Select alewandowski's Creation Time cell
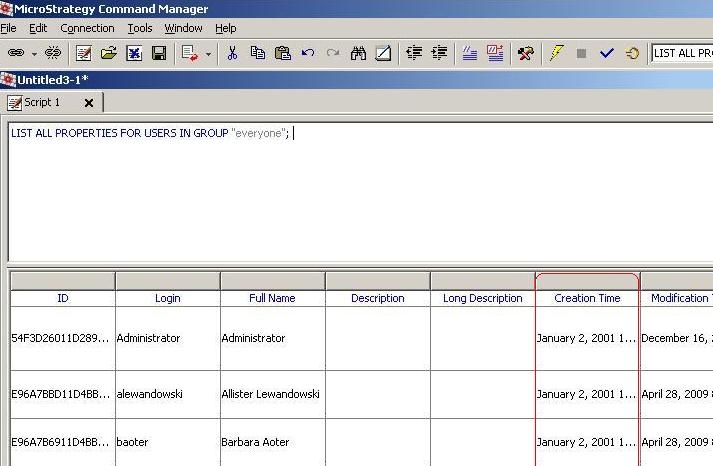This screenshot has width=713, height=466. tap(587, 394)
